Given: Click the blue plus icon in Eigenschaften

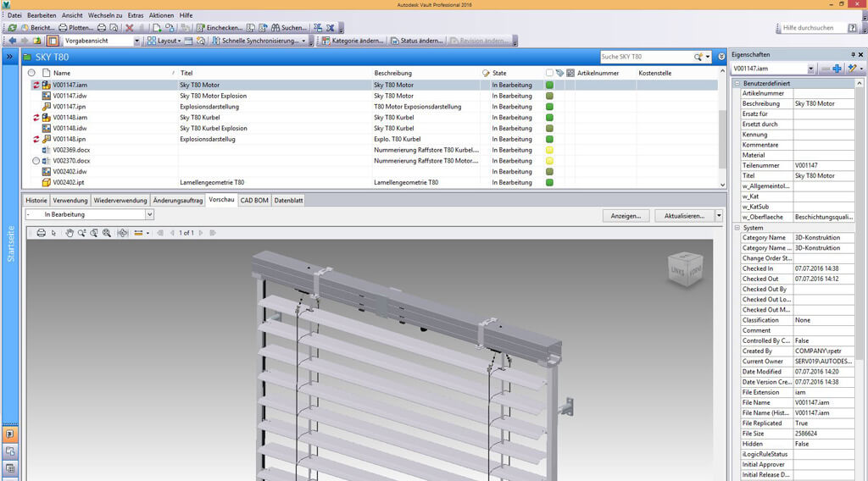Looking at the screenshot, I should pos(837,69).
